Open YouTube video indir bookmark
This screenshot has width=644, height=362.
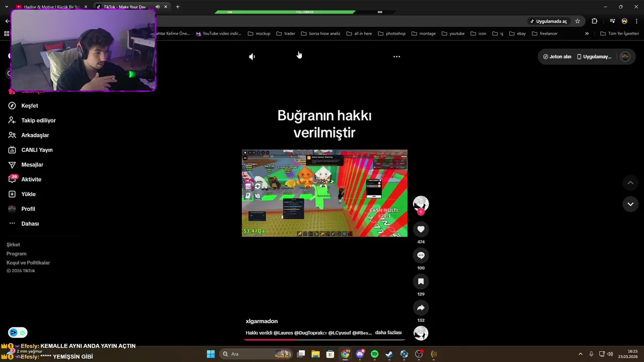click(x=219, y=34)
